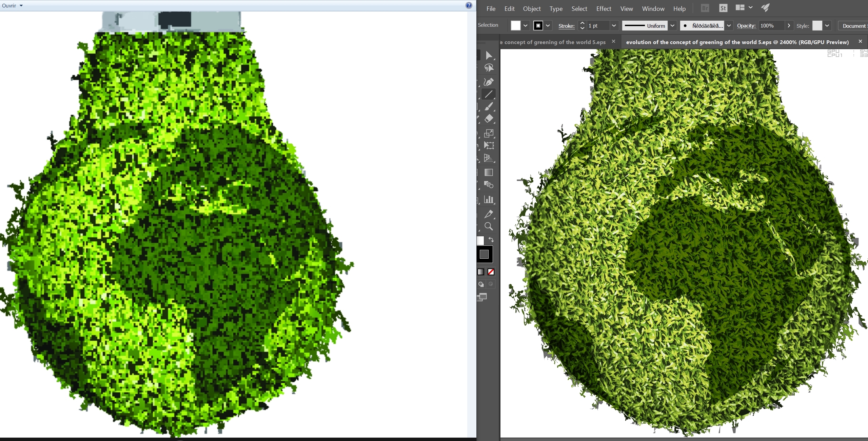Screen dimensions: 868x441
Task: Select the Pen tool
Action: click(x=489, y=82)
